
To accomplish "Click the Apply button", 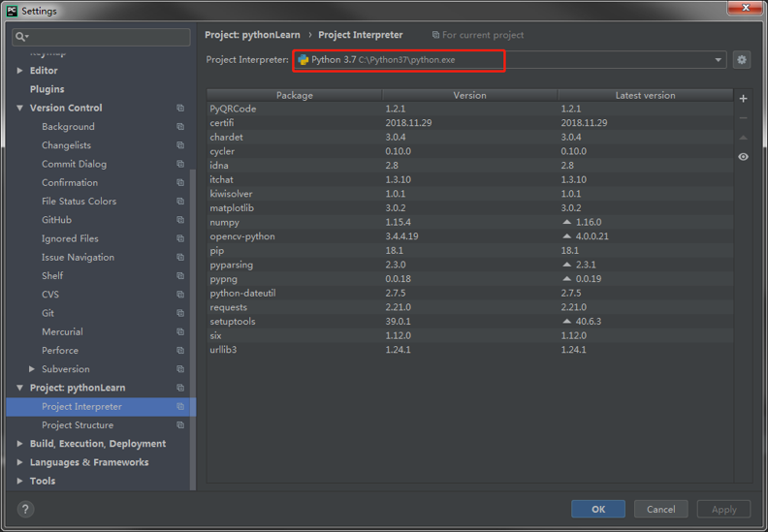I will [x=724, y=509].
